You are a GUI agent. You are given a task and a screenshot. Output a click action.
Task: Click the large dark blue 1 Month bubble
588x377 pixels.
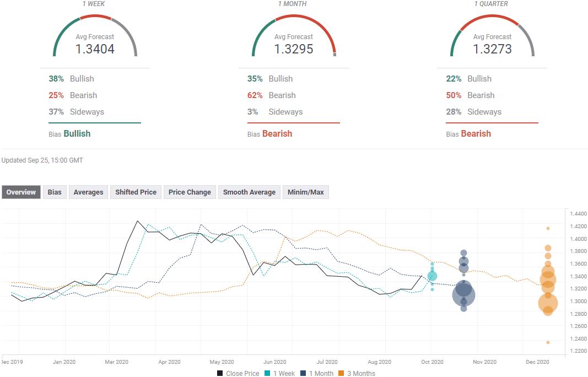(x=463, y=294)
